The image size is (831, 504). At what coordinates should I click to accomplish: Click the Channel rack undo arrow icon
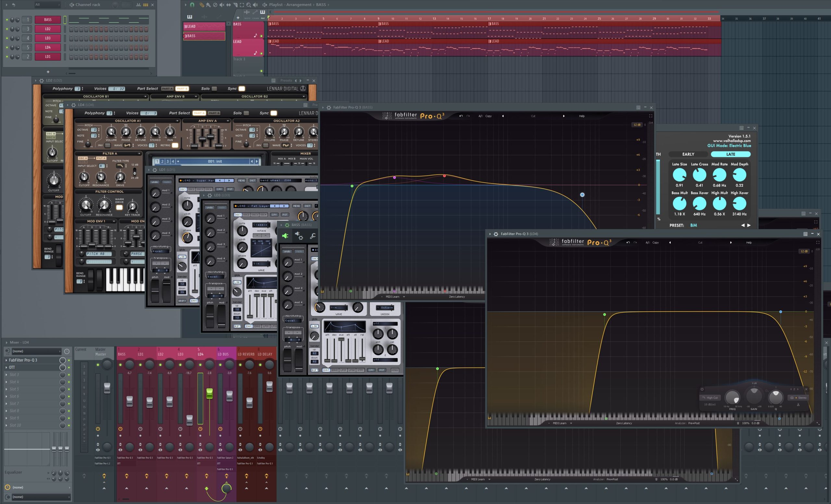click(14, 5)
